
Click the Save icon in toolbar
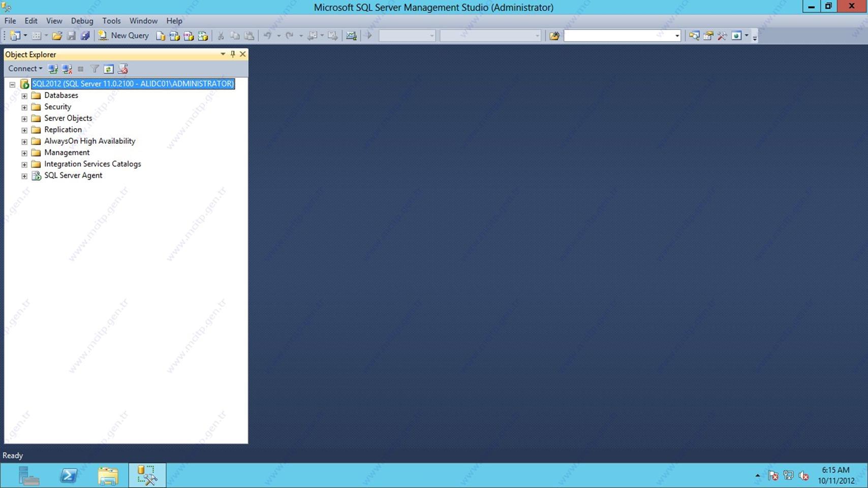[71, 36]
